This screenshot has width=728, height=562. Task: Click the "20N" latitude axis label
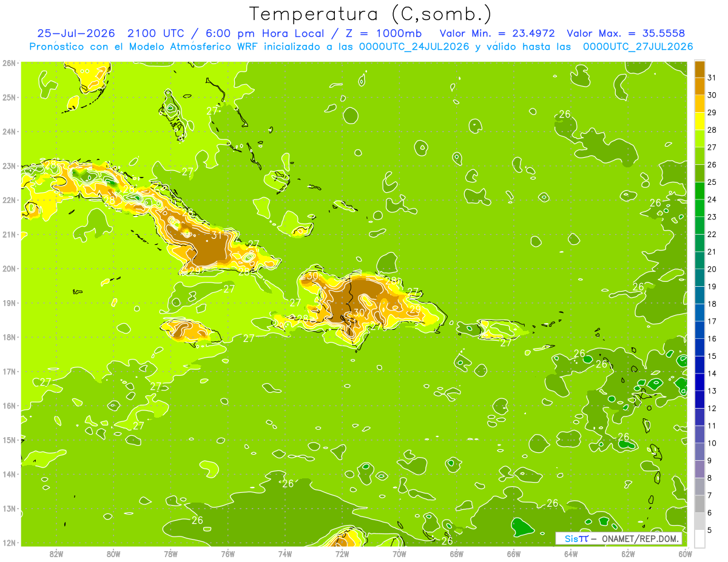(8, 269)
